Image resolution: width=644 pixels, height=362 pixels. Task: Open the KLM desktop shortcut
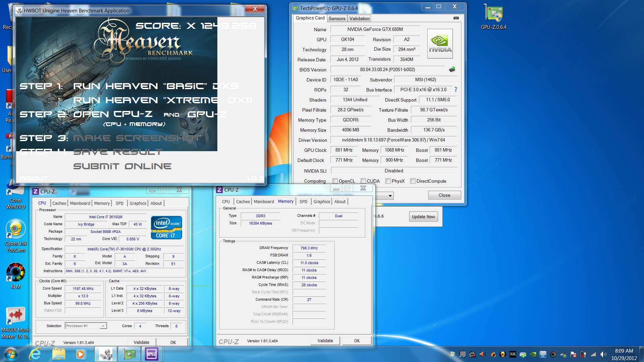click(15, 276)
